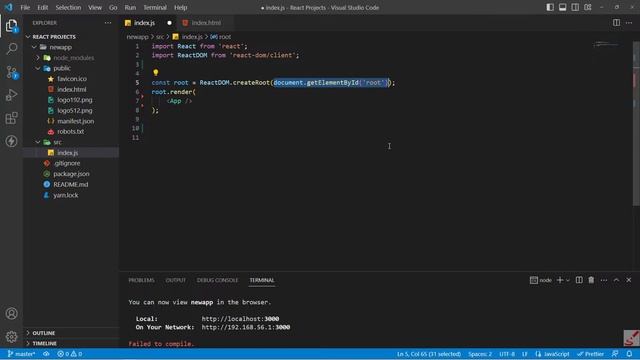Open the new terminal launch profile dropdown

(x=568, y=280)
